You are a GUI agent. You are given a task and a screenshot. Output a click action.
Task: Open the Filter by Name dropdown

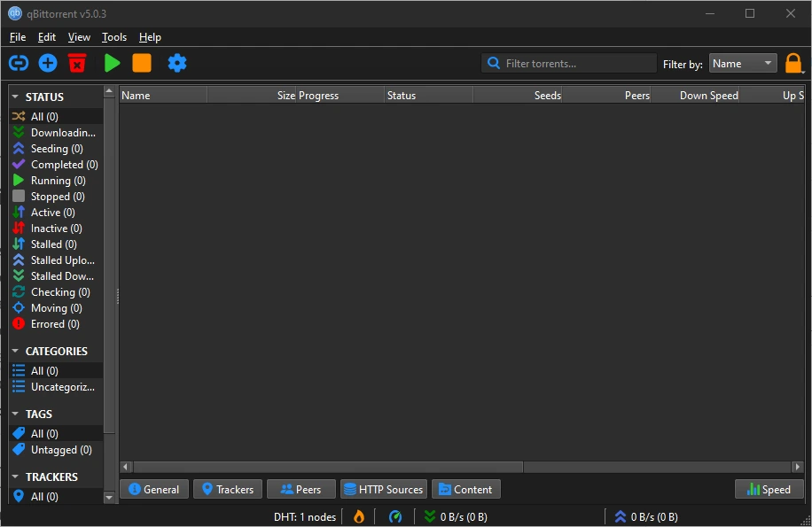(x=743, y=64)
